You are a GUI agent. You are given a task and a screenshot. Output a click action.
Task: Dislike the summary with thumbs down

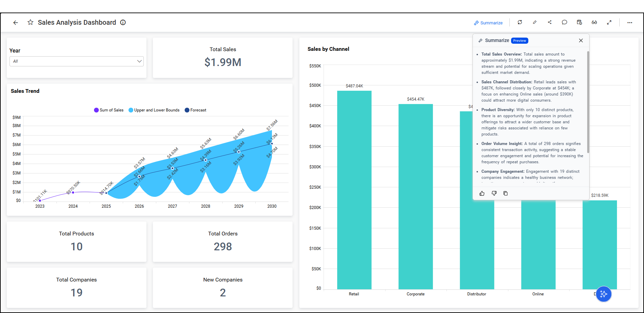pos(494,193)
